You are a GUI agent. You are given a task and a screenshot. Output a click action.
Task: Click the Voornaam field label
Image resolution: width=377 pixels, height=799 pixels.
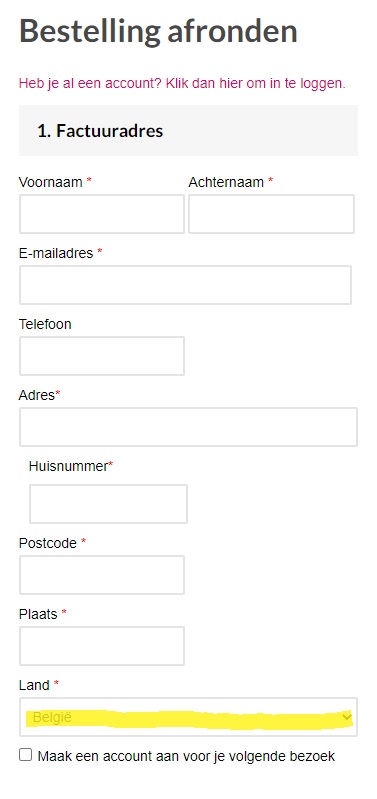point(50,182)
